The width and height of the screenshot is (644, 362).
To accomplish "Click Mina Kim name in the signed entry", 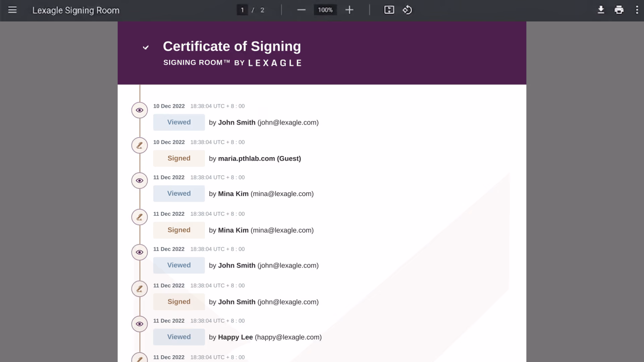I will click(x=233, y=230).
